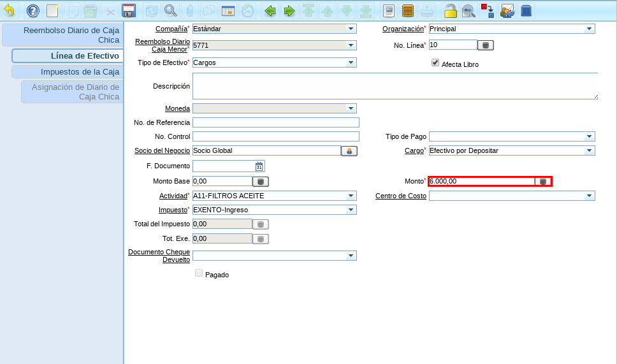
Task: Click into the Descripción text area
Action: (395, 86)
